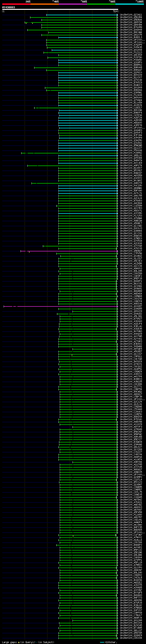
Task: Click the purple alignment bar for UniRef100_Q00GM7
Action: 61,306
